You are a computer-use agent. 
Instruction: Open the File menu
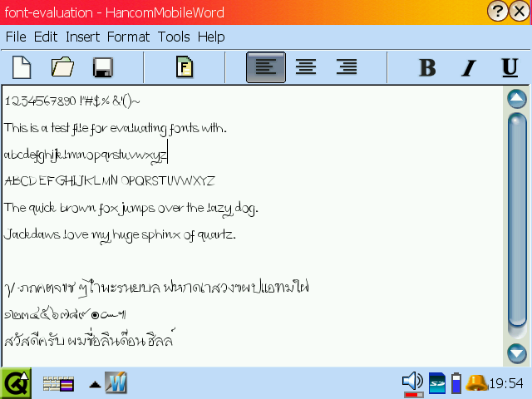16,37
